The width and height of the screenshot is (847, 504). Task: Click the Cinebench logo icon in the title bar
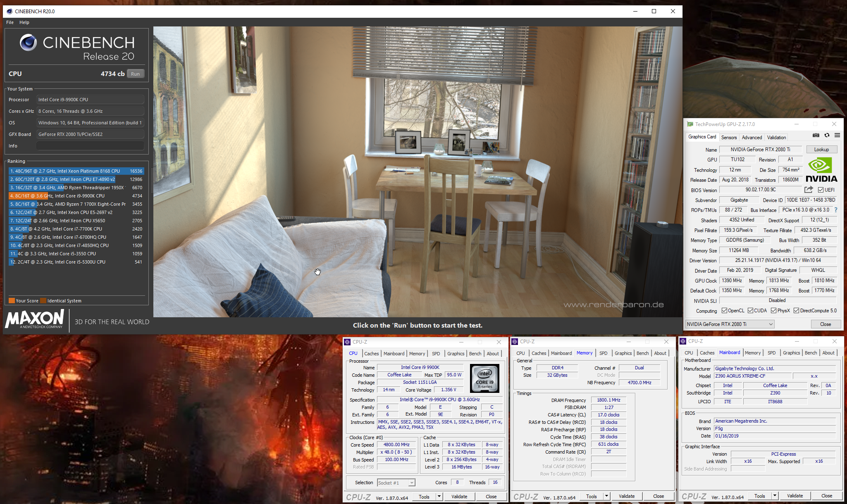pos(10,11)
